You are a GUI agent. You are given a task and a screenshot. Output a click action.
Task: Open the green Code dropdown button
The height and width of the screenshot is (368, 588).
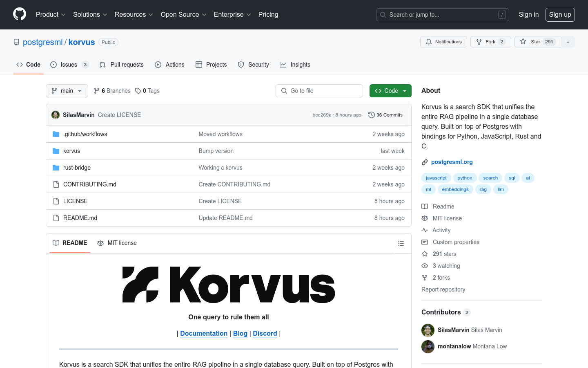click(x=390, y=91)
